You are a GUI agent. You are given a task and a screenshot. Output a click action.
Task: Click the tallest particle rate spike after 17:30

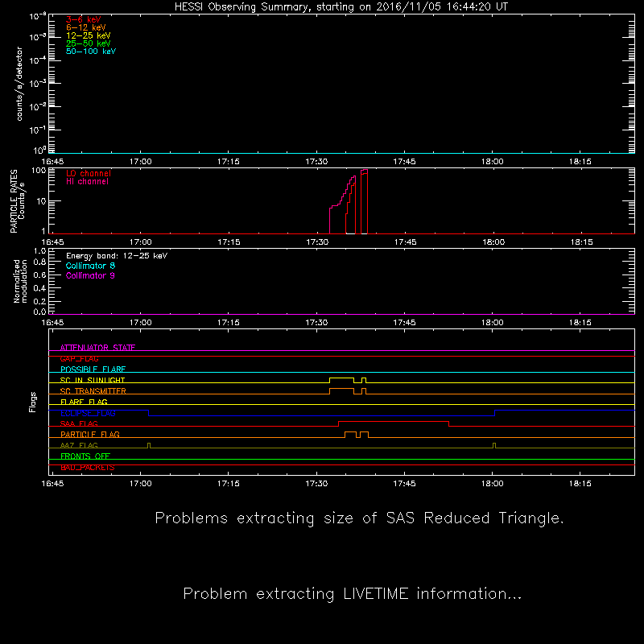click(x=365, y=202)
